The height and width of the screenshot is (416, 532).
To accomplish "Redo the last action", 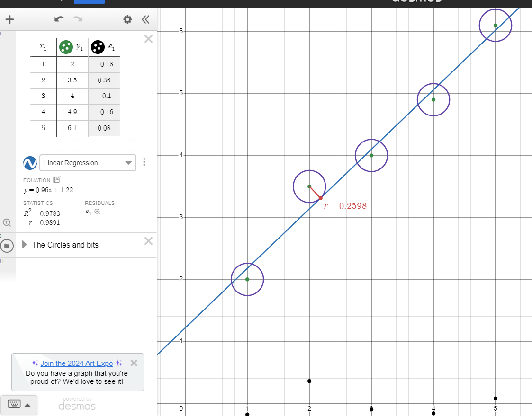I will pyautogui.click(x=78, y=19).
